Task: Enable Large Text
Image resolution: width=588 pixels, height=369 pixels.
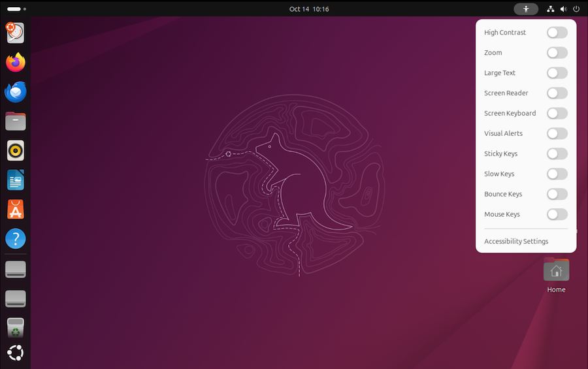Action: (x=557, y=73)
